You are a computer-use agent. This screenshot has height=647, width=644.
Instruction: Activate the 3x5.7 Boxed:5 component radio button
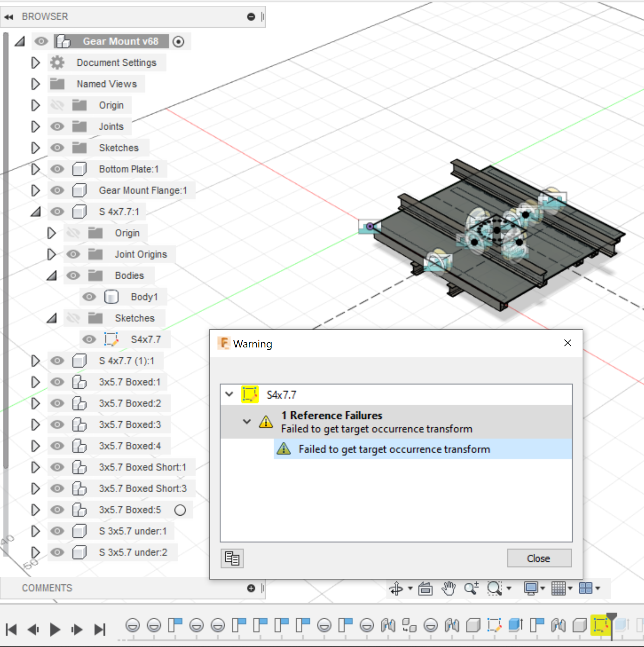180,510
